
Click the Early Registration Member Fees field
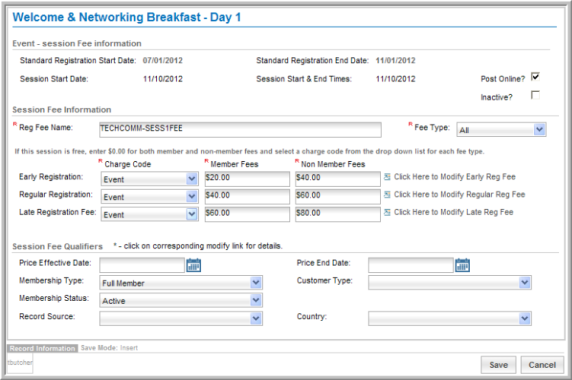[x=247, y=179]
